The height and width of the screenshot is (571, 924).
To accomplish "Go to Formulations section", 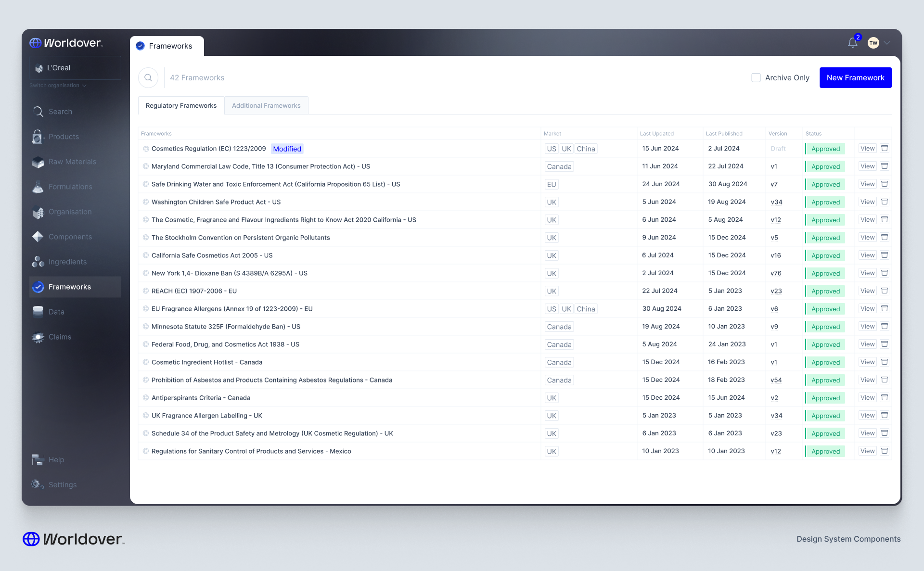I will [70, 187].
